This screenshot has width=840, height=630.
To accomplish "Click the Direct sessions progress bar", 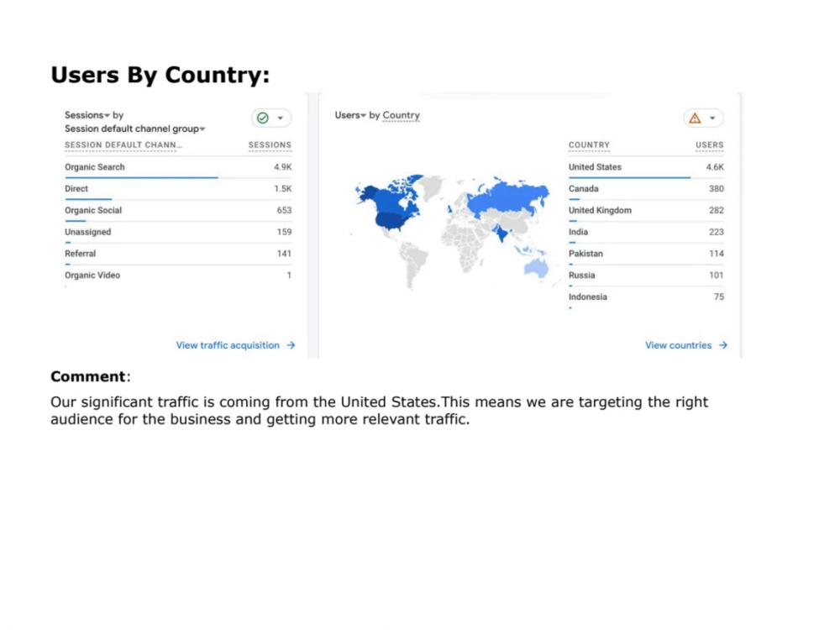I will coord(88,199).
